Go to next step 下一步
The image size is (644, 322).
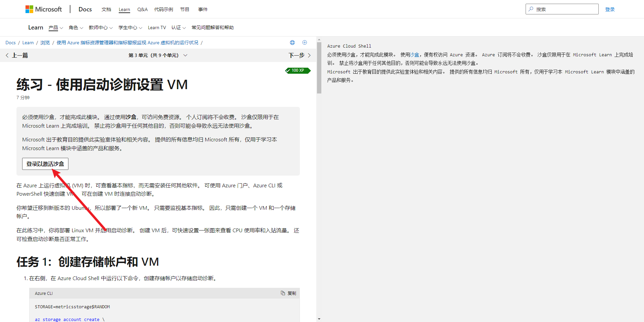(300, 55)
